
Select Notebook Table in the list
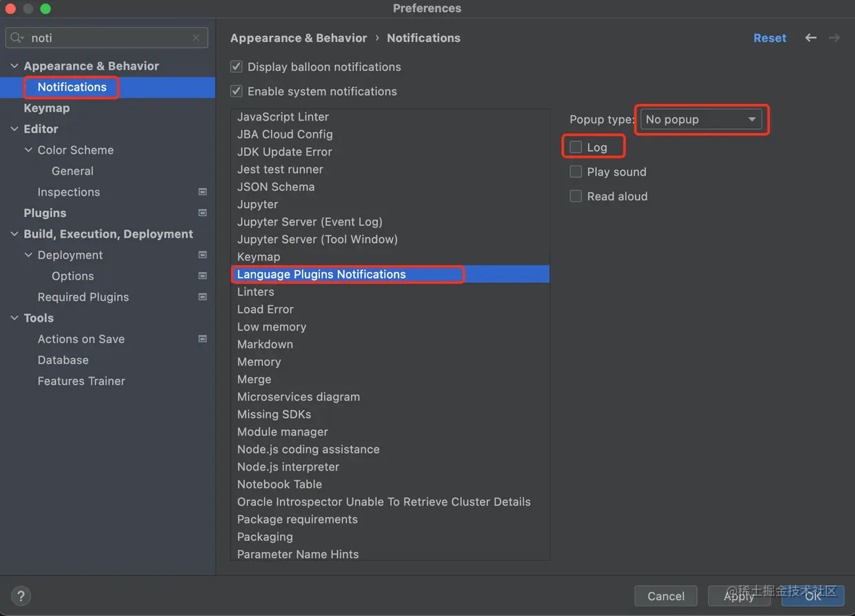point(390,484)
